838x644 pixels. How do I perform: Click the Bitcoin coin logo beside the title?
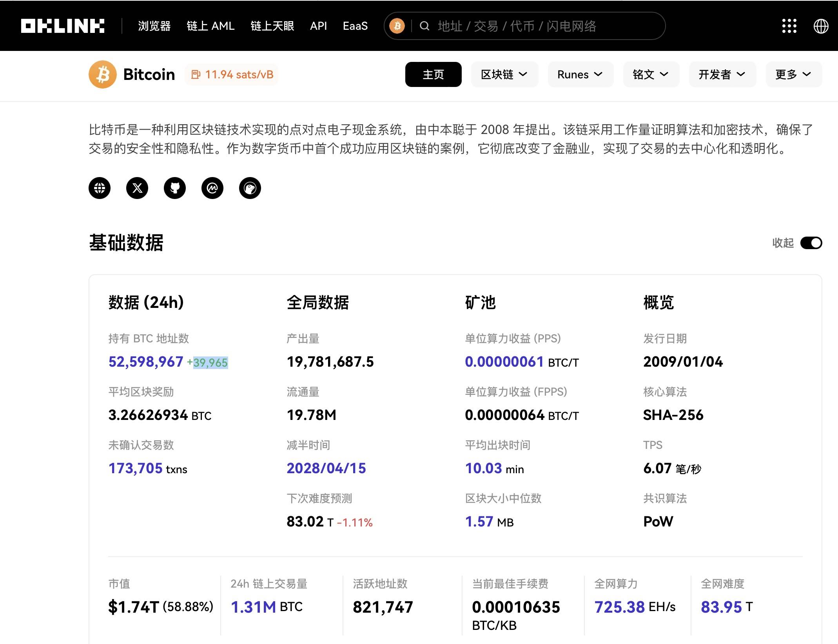pos(102,74)
